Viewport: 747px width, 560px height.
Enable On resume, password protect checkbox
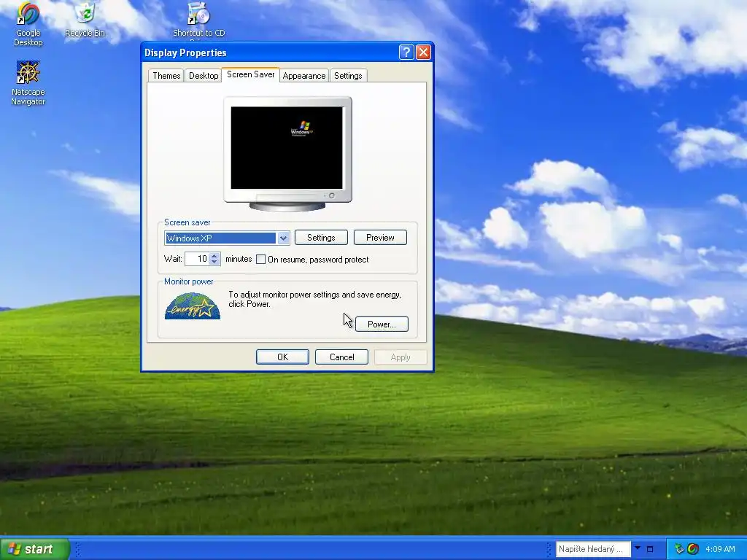click(260, 260)
